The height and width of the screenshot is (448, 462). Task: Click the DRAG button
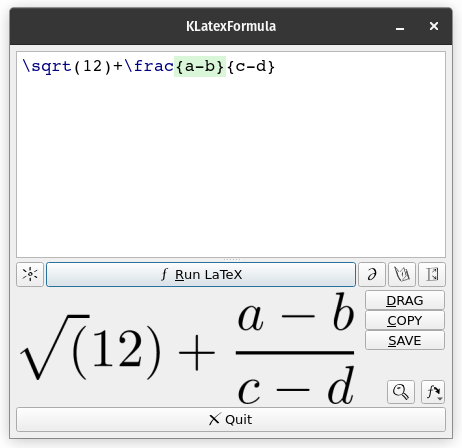[405, 300]
